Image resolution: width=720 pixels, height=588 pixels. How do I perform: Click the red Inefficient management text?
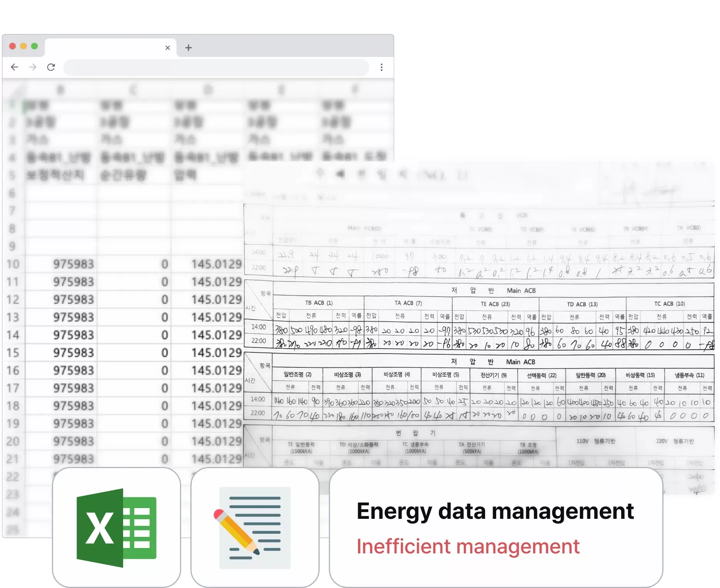click(x=468, y=546)
